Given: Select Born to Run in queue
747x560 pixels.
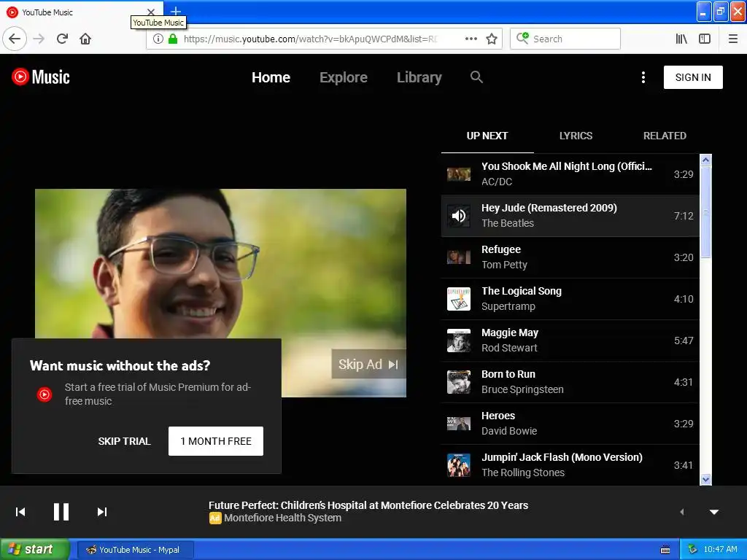Looking at the screenshot, I should click(570, 382).
